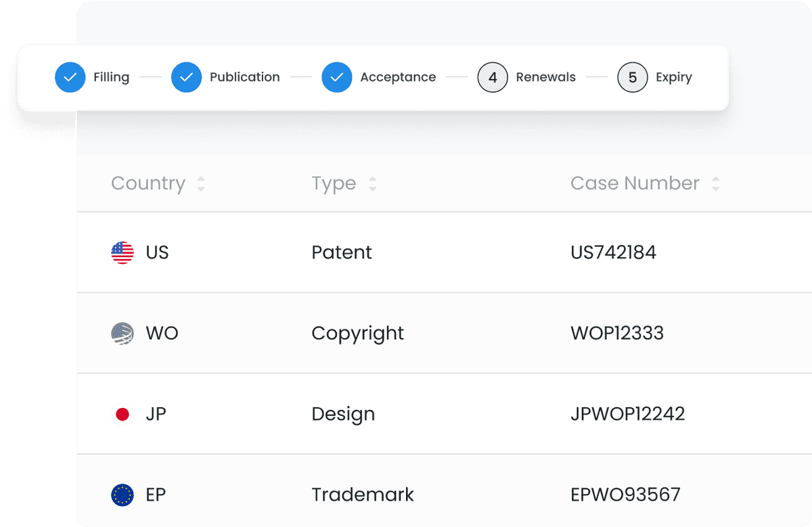This screenshot has height=527, width=812.
Task: Select step 5 Expiry circle
Action: 633,77
